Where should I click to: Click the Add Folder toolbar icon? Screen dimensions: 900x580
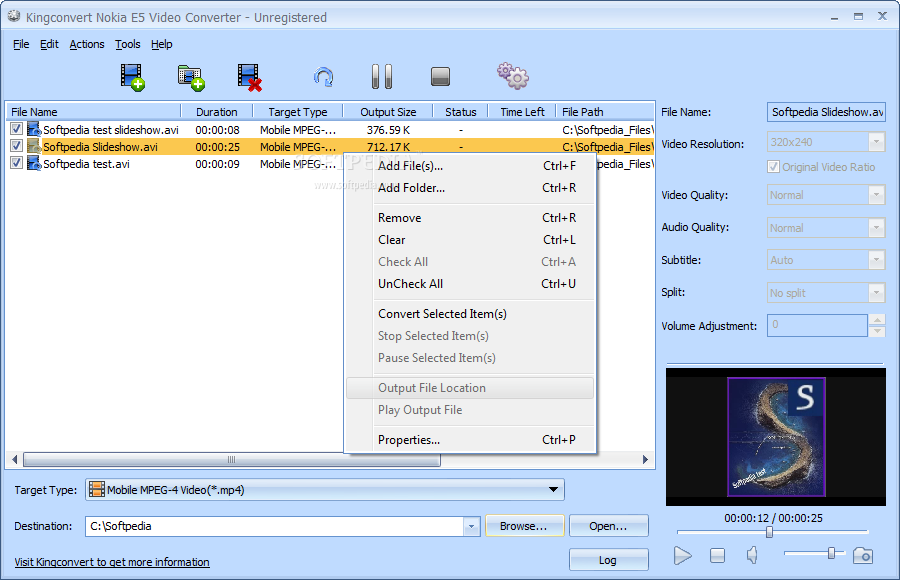(x=191, y=78)
